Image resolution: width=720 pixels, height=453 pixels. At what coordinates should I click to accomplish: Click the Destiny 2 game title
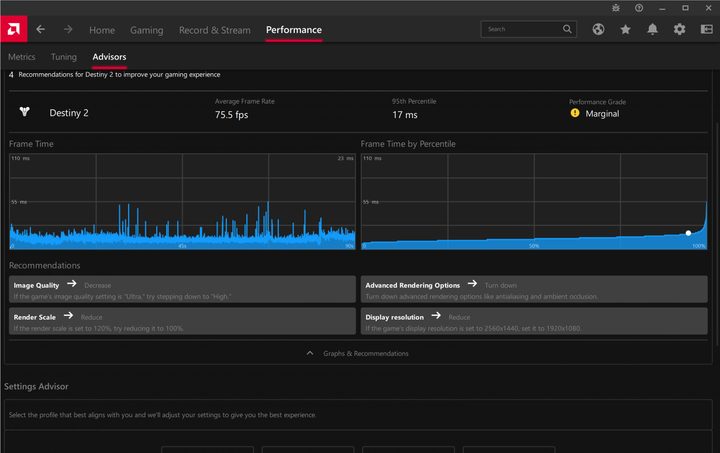pyautogui.click(x=69, y=113)
